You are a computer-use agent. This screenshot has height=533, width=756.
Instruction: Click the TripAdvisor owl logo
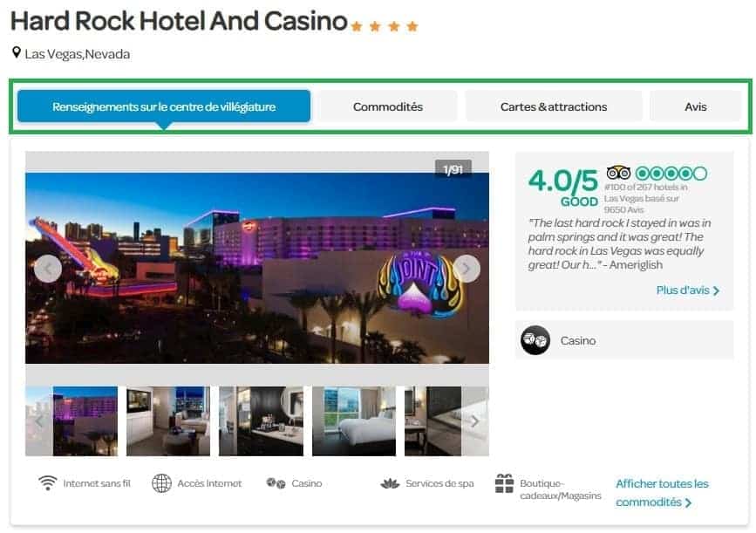point(618,172)
